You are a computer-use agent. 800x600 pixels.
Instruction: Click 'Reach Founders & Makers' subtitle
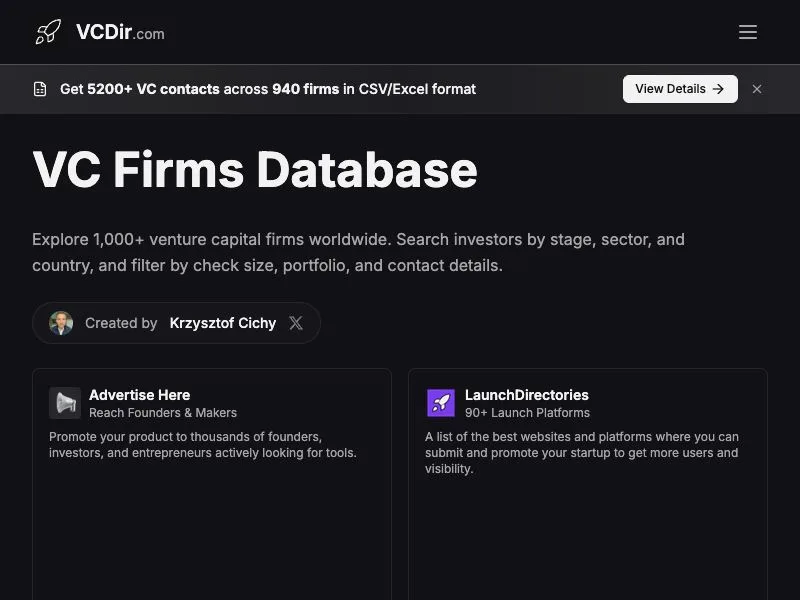[x=163, y=413]
